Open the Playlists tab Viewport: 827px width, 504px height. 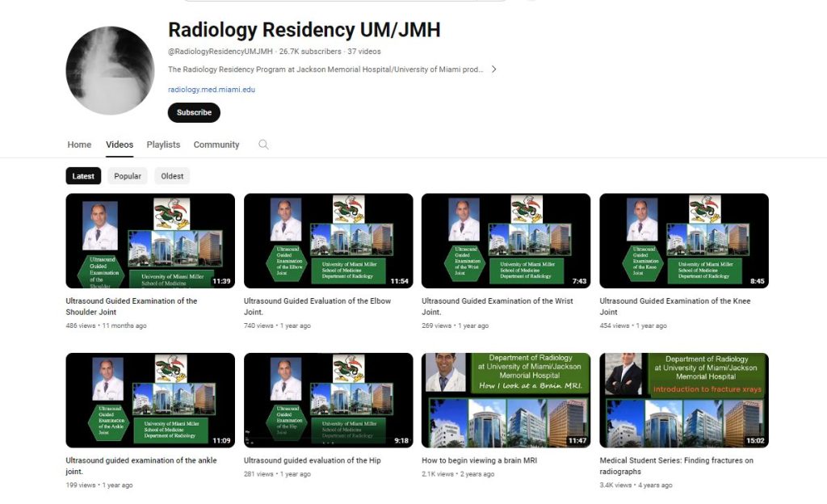(x=163, y=145)
